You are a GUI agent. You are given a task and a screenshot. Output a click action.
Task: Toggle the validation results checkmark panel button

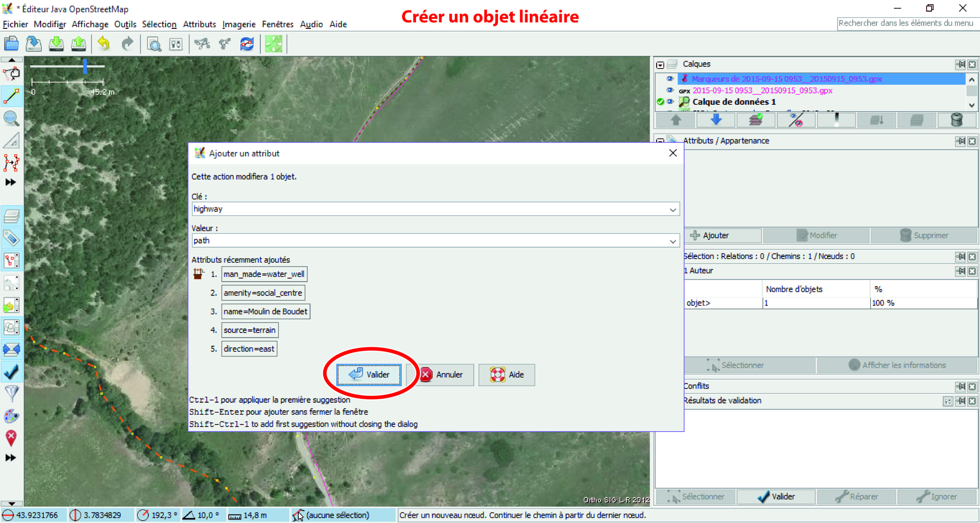pyautogui.click(x=11, y=372)
